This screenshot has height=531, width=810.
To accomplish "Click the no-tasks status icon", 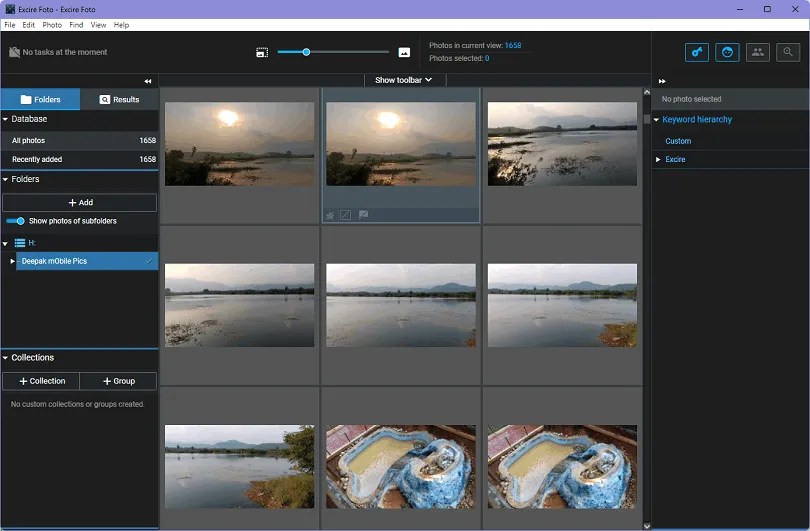I will pos(14,52).
